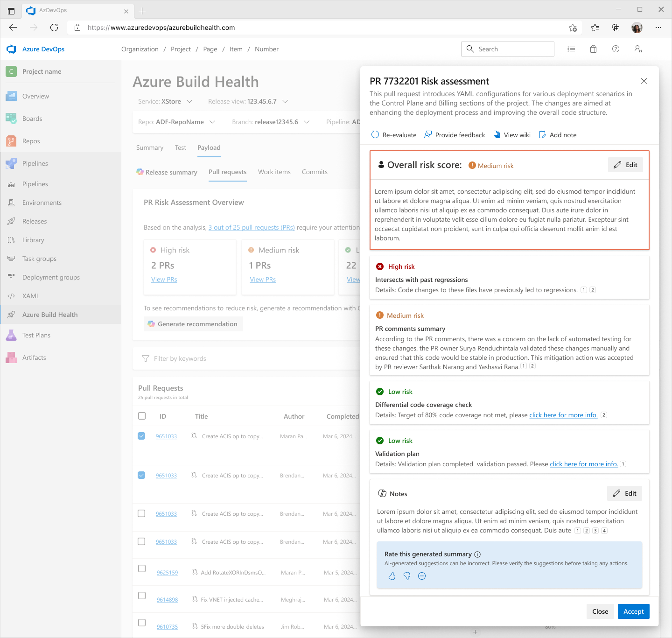Switch to the Test tab
This screenshot has width=672, height=638.
(181, 147)
